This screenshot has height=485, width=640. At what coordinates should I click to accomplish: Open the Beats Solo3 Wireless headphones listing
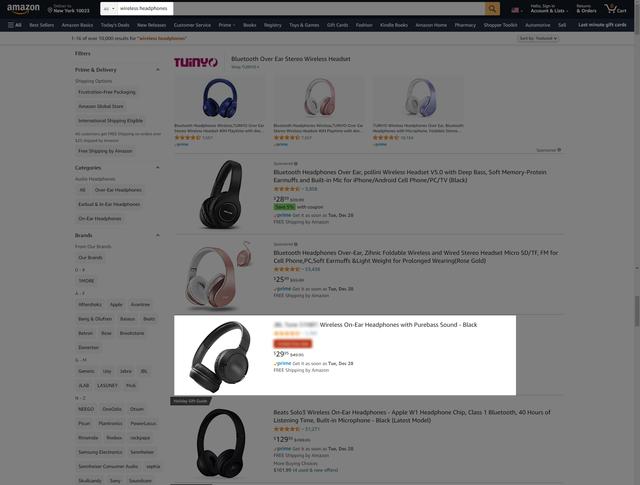tap(412, 416)
